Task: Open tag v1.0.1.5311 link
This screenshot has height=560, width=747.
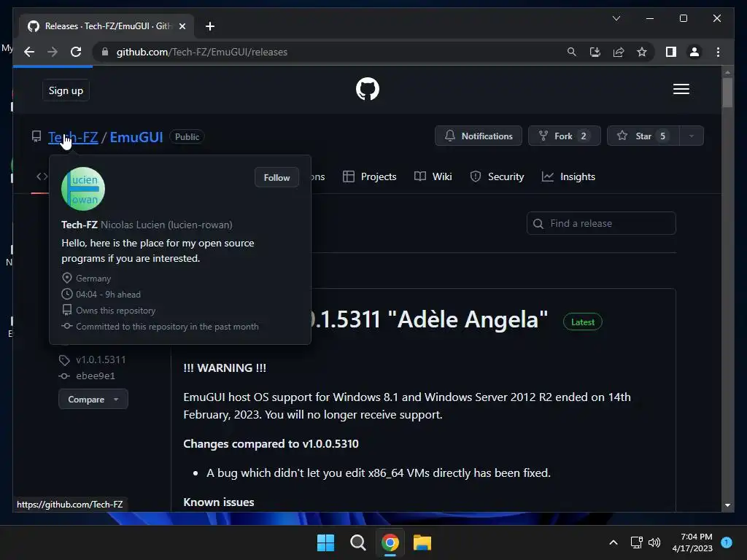Action: point(101,360)
